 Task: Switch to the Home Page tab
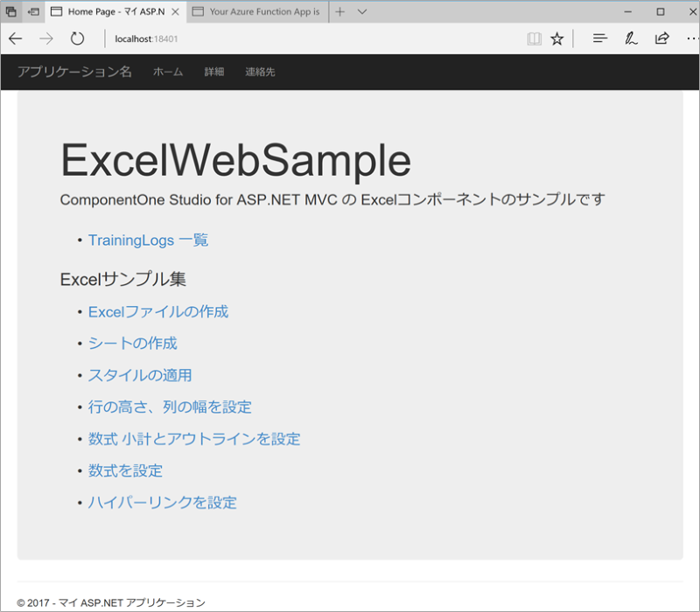coord(115,11)
